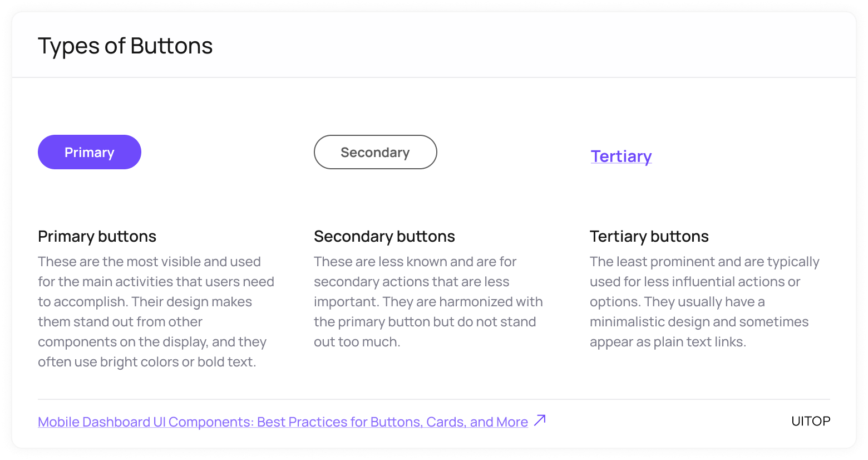Screen dimensions: 868x460
Task: Click the paragraph describing primary buttons
Action: tap(156, 311)
